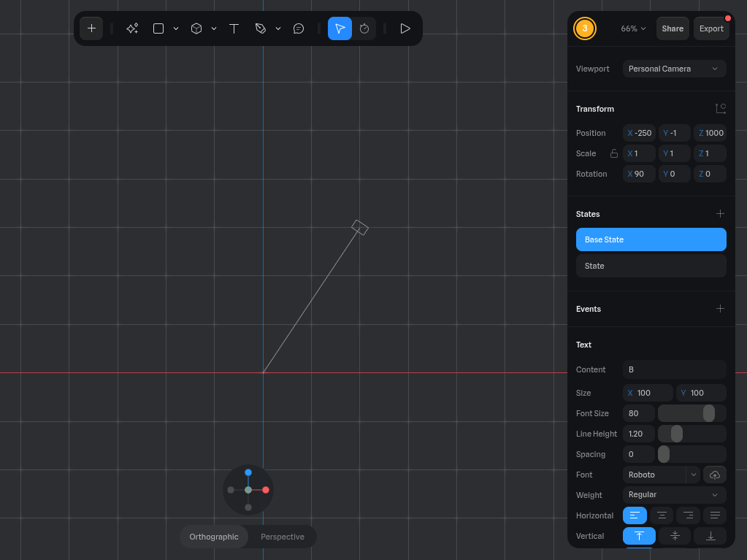Click the red axis gizmo handle
The height and width of the screenshot is (560, 747).
(x=266, y=490)
